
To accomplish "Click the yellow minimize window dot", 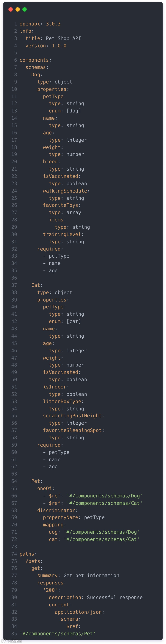I will [18, 9].
